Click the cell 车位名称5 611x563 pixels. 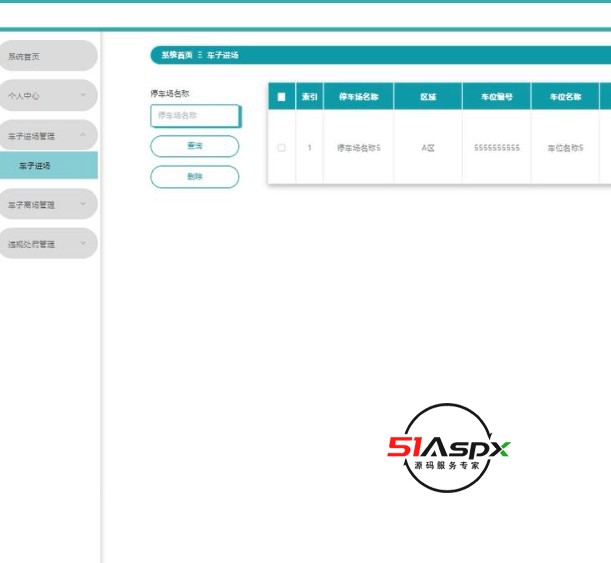565,148
